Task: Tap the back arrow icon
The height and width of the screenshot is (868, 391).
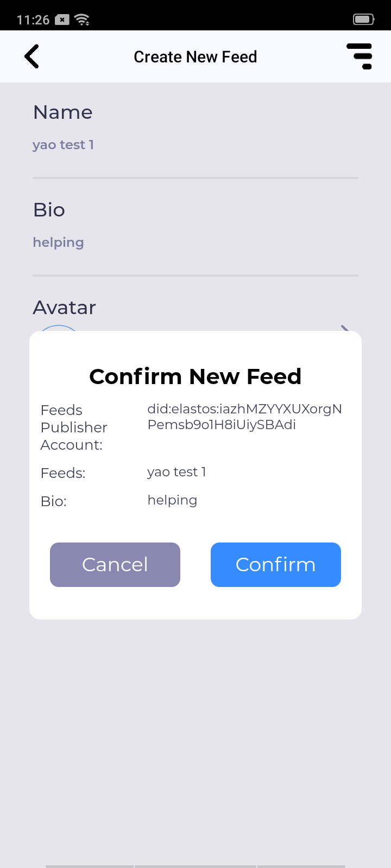Action: point(32,56)
